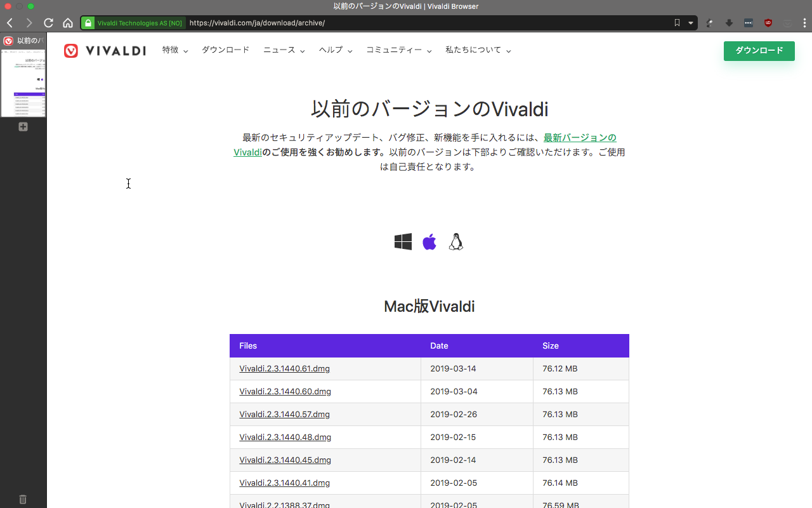
Task: Go to the home page icon
Action: pyautogui.click(x=68, y=23)
